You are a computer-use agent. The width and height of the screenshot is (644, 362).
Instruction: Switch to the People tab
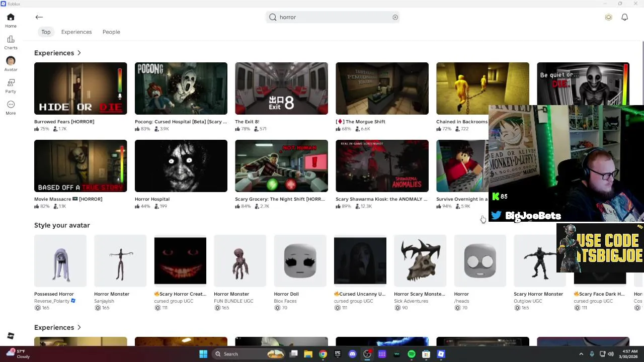click(111, 32)
